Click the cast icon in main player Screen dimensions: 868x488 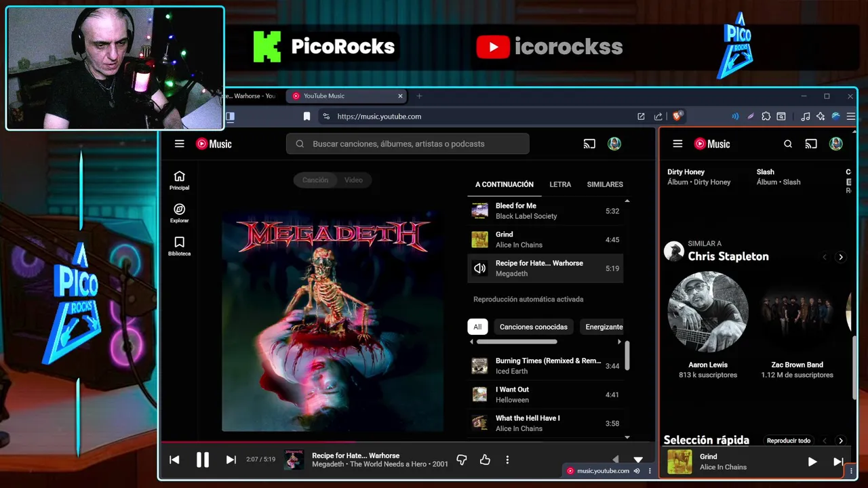click(589, 144)
